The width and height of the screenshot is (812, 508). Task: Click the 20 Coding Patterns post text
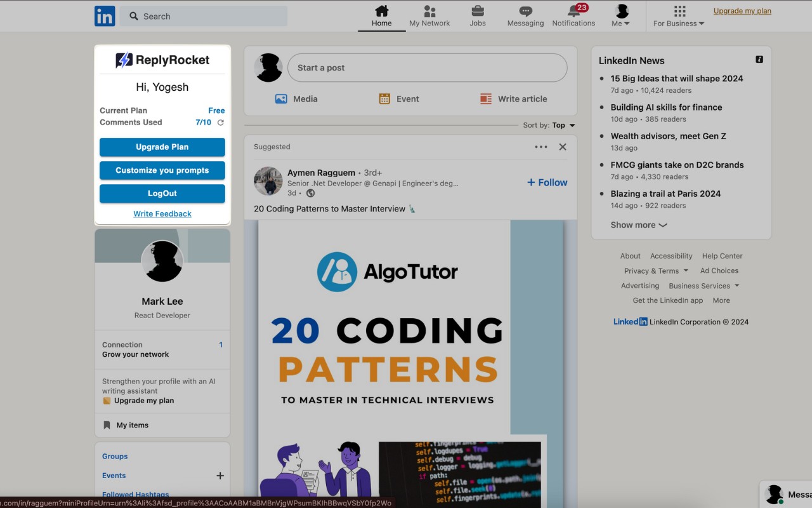tap(335, 209)
